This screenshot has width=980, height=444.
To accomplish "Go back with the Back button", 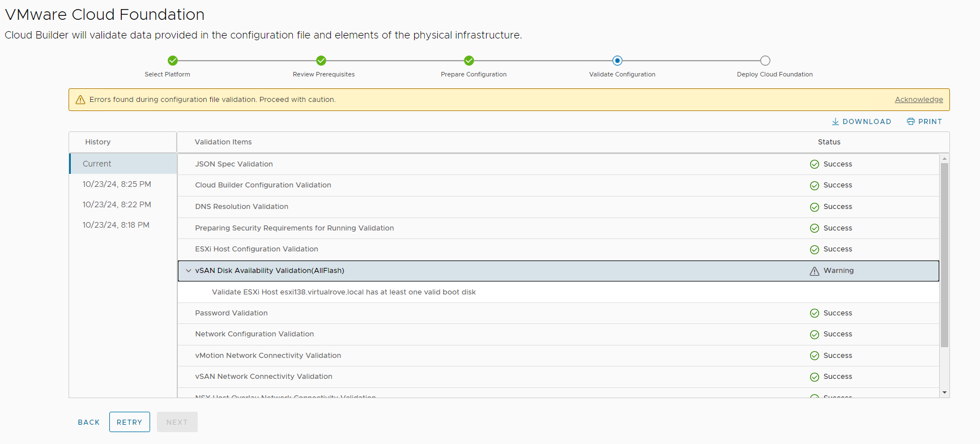I will (89, 422).
